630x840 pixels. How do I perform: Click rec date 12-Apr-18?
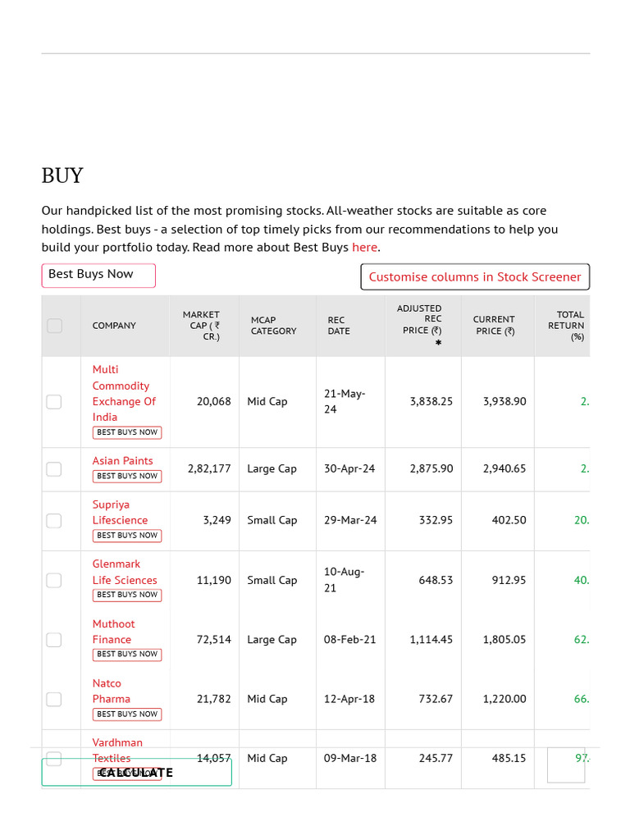point(349,699)
